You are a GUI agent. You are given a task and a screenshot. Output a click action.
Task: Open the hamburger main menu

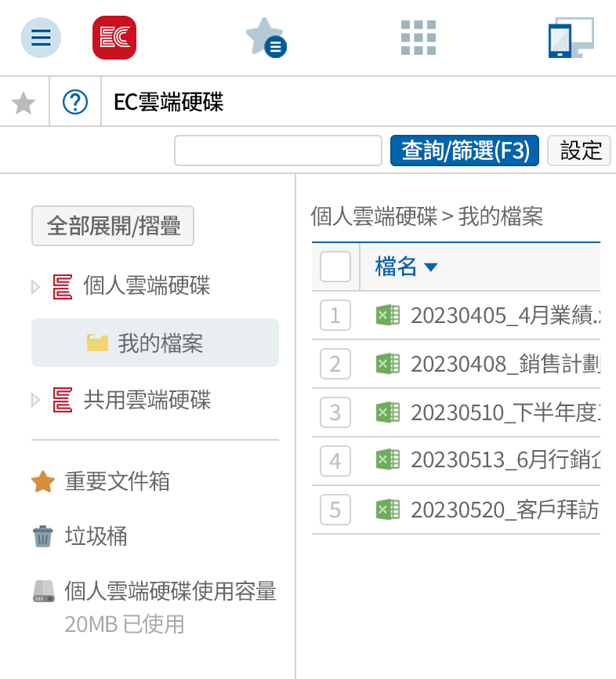(x=41, y=38)
